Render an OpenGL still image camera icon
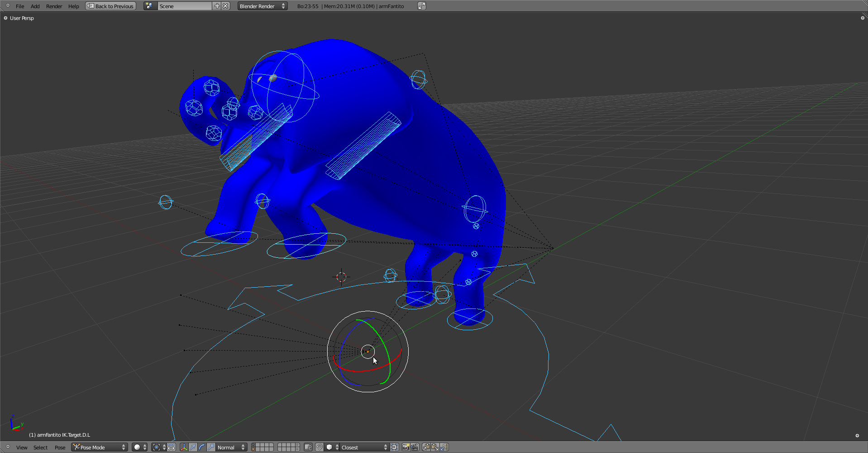 click(405, 448)
